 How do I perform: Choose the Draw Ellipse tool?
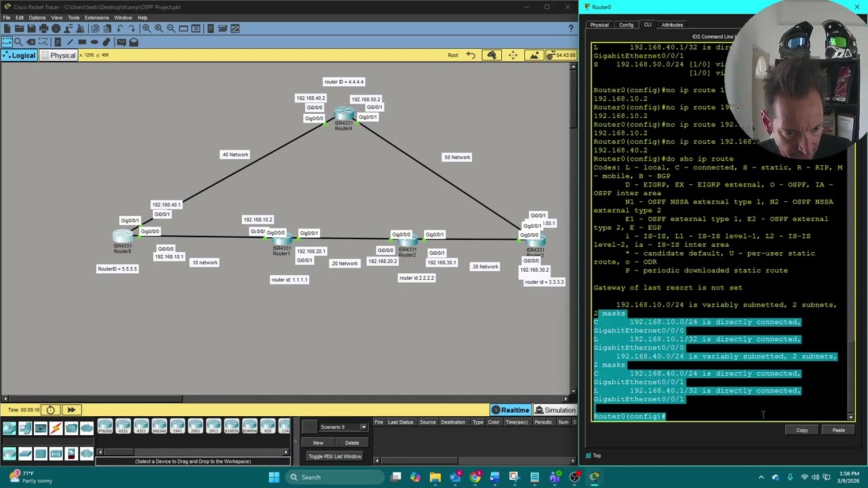click(94, 42)
